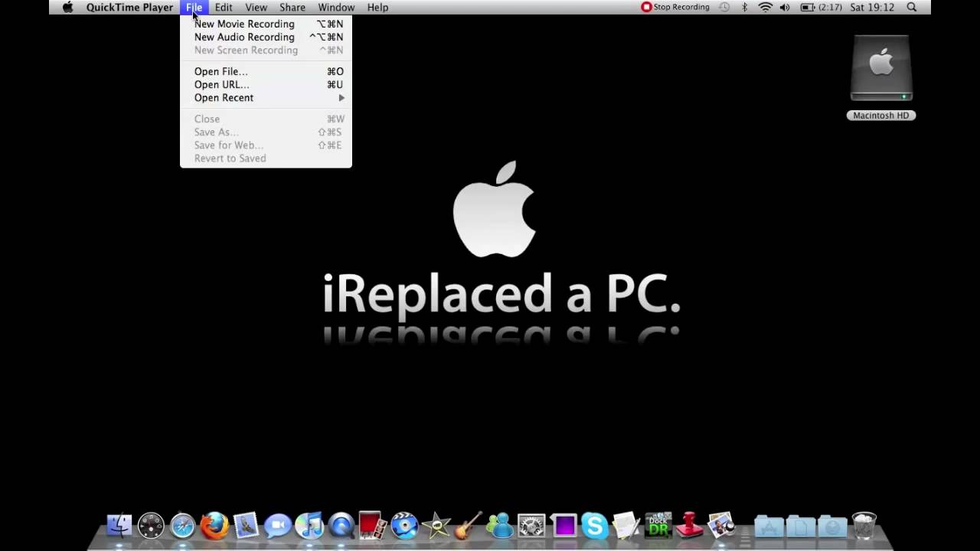Click the Bluetooth menu bar icon
The height and width of the screenshot is (551, 980).
tap(744, 7)
